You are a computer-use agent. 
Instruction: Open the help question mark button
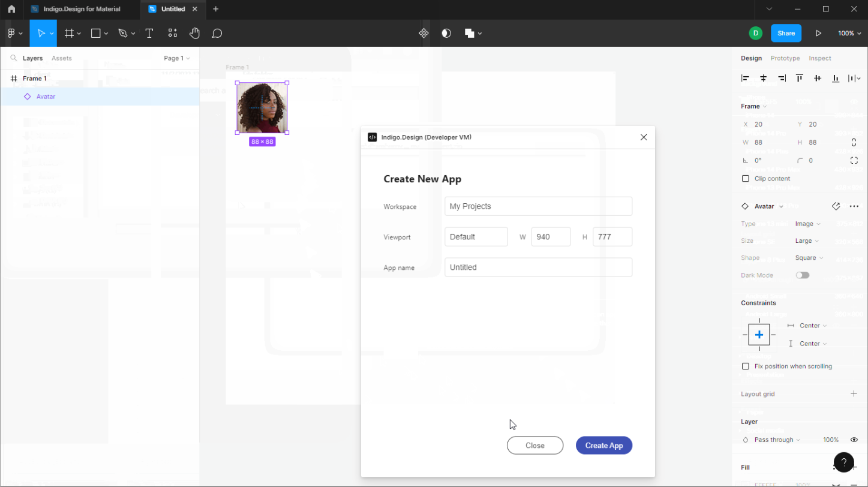point(843,462)
